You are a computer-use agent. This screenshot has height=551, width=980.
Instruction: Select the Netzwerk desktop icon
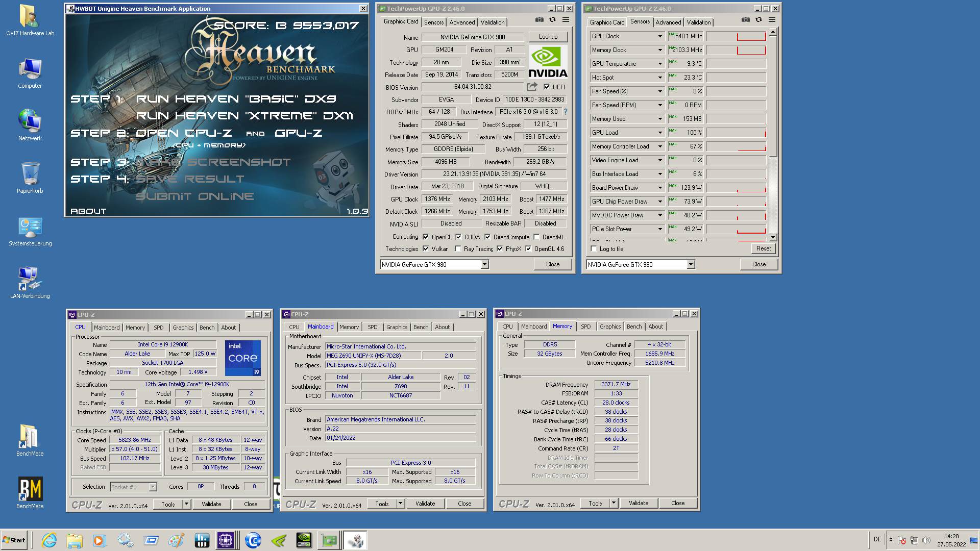pyautogui.click(x=30, y=126)
